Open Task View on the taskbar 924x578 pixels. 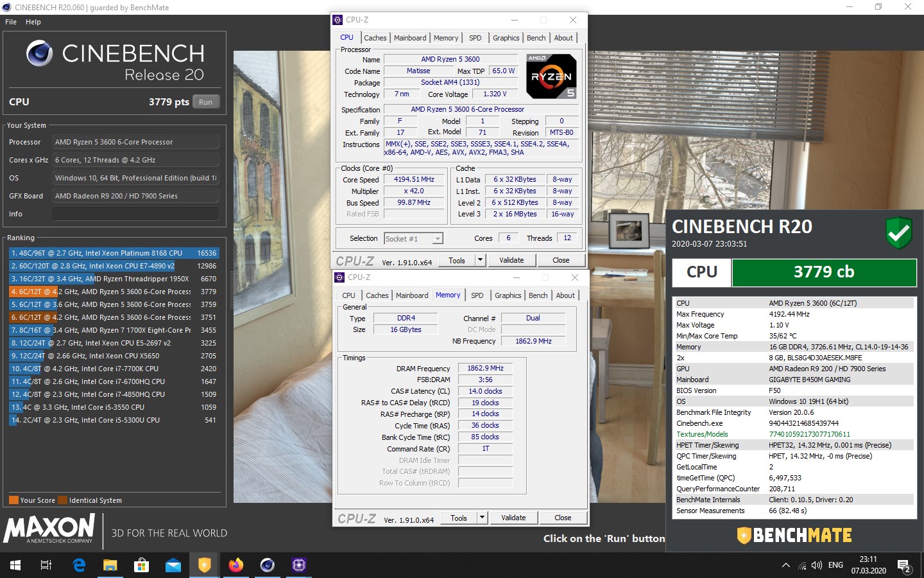click(x=46, y=565)
